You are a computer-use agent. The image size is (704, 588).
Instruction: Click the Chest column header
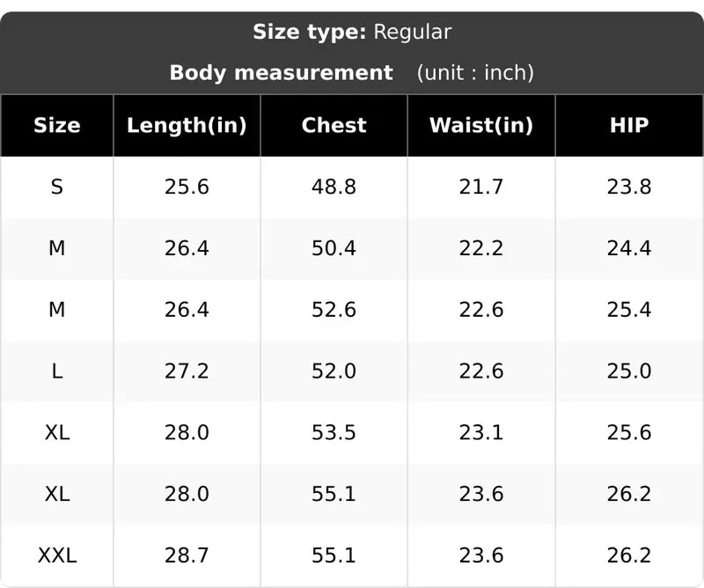334,125
